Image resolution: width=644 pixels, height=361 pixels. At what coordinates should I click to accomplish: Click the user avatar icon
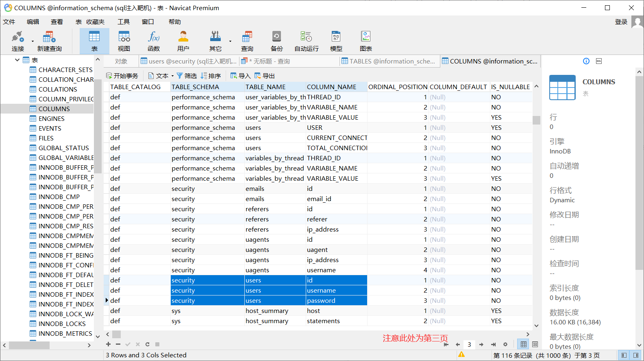point(637,22)
